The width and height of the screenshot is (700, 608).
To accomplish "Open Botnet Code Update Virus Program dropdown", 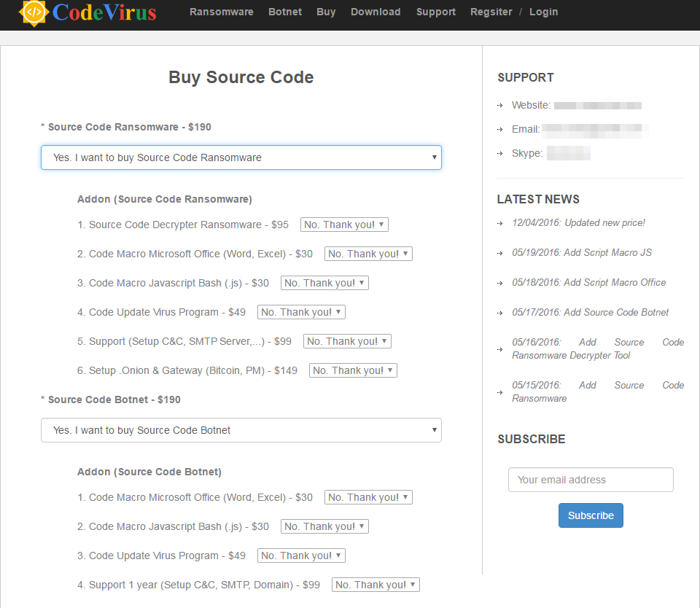I will point(301,556).
